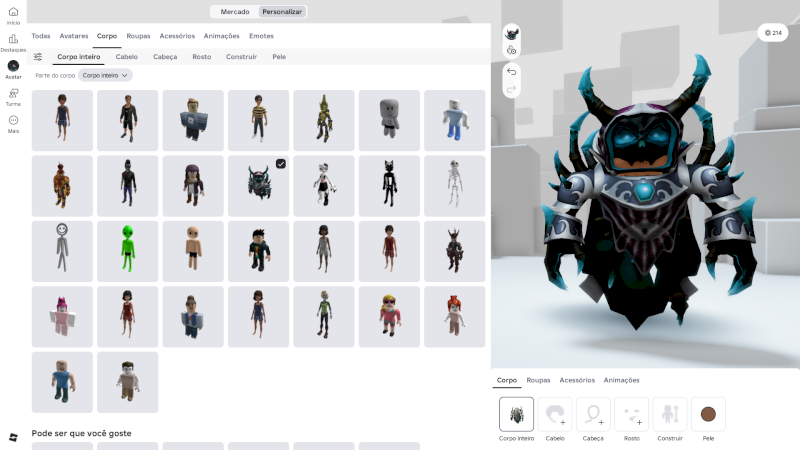Equip the white and blue blocky robot bundle
Viewport: 800px width, 450px height.
pyautogui.click(x=455, y=120)
